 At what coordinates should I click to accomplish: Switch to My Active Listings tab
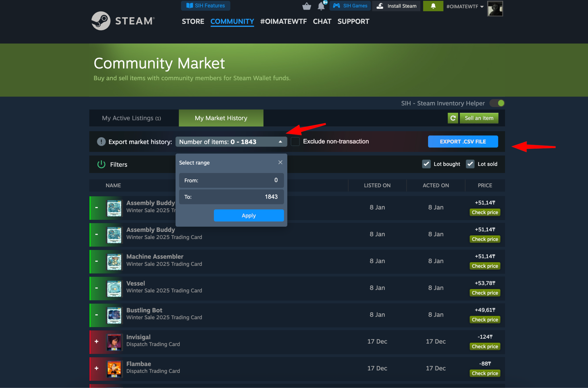pyautogui.click(x=131, y=118)
